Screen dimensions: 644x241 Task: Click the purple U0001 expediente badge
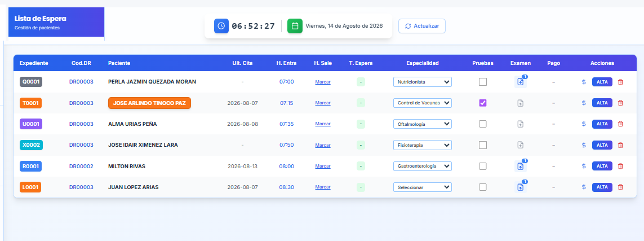coord(31,124)
